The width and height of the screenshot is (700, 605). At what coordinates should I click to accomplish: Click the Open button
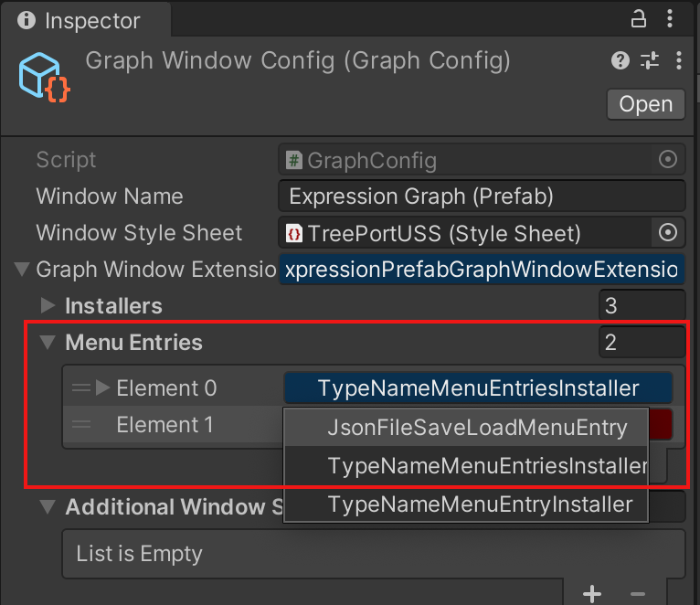pyautogui.click(x=645, y=104)
